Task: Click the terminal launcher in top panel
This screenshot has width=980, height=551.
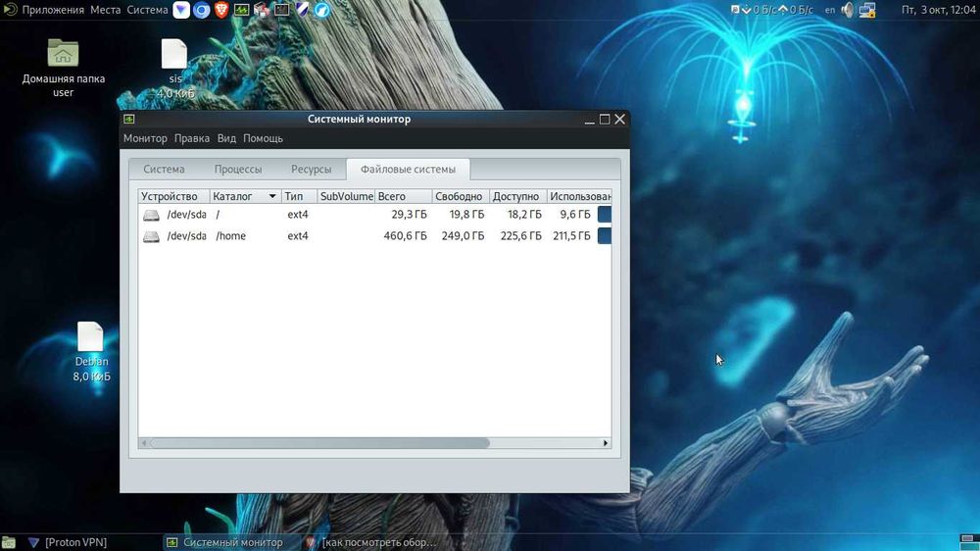Action: tap(282, 10)
